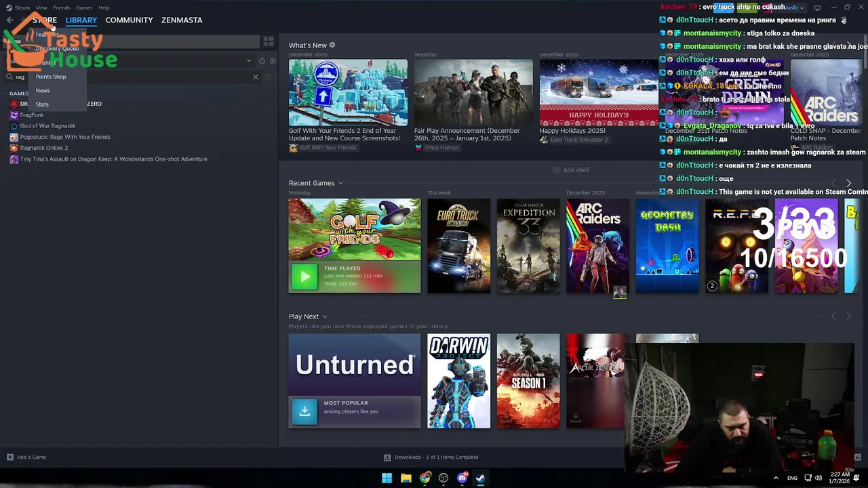Select Ragnarok Online 2 entry
Image resolution: width=868 pixels, height=488 pixels.
(44, 148)
